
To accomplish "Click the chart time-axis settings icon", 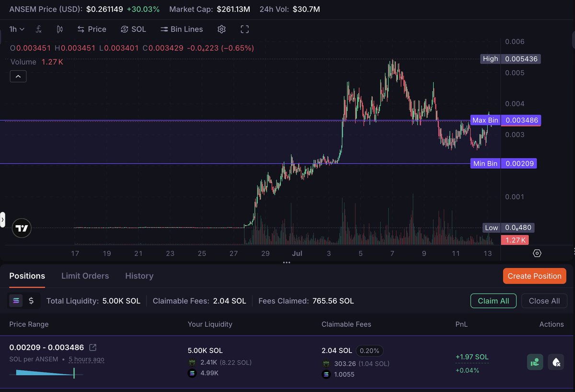I will click(x=537, y=253).
